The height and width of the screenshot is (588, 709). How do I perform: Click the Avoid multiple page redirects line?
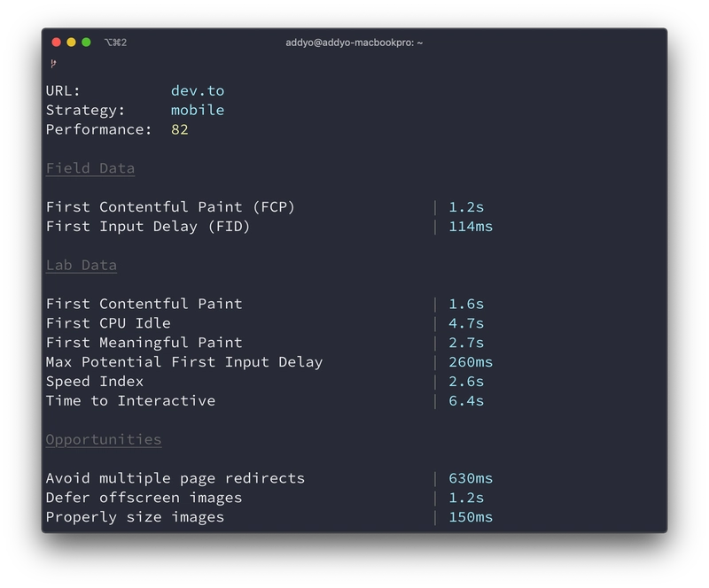[175, 478]
